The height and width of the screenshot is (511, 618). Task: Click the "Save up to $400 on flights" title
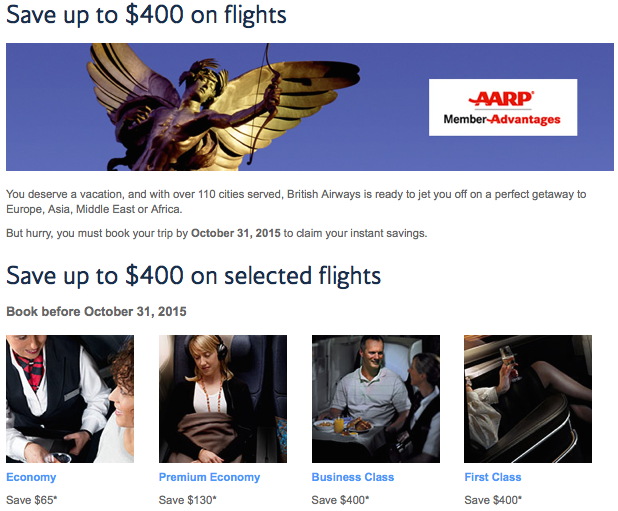pyautogui.click(x=146, y=15)
